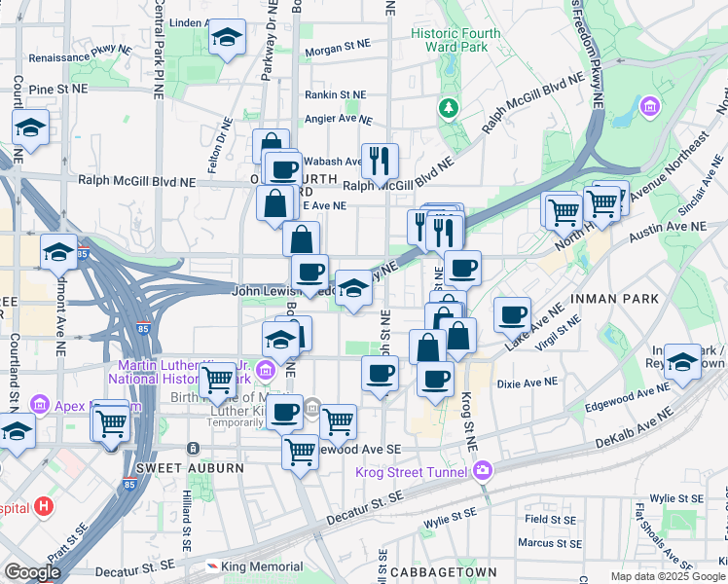This screenshot has height=584, width=728.
Task: Open the Krog Street Tunnel camera marker
Action: click(x=483, y=473)
